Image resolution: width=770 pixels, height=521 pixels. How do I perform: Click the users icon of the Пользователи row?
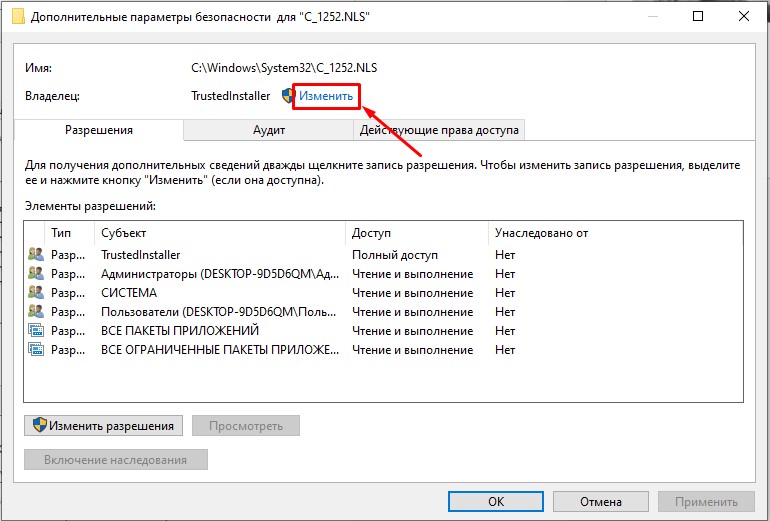36,311
